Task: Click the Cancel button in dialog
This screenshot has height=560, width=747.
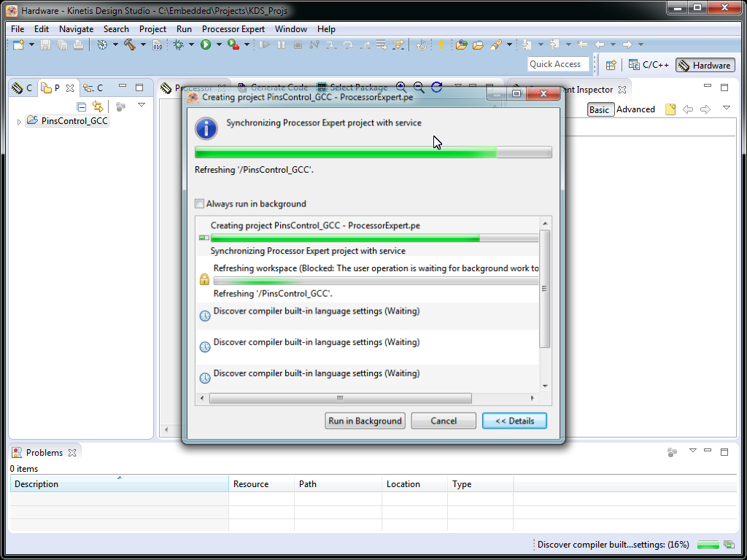Action: point(444,421)
